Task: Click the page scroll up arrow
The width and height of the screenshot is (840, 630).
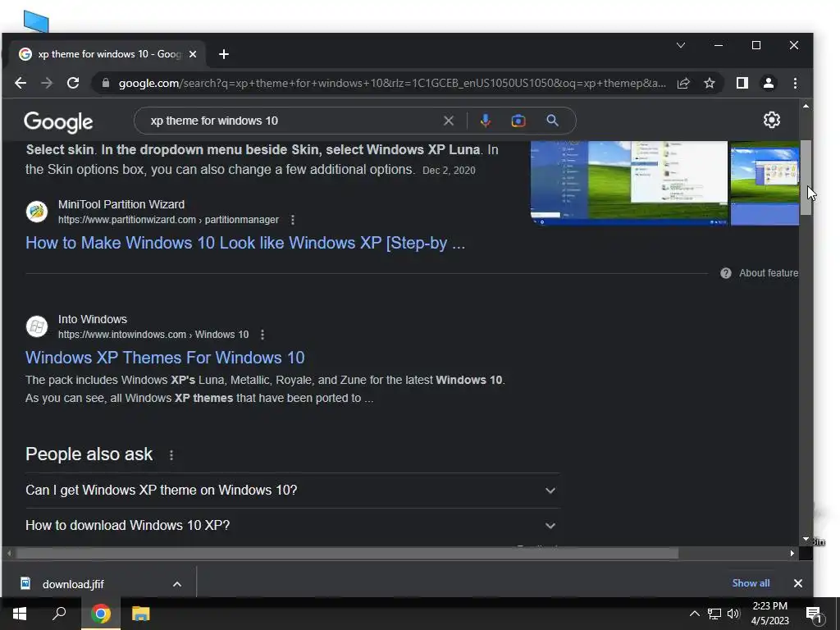Action: coord(806,106)
